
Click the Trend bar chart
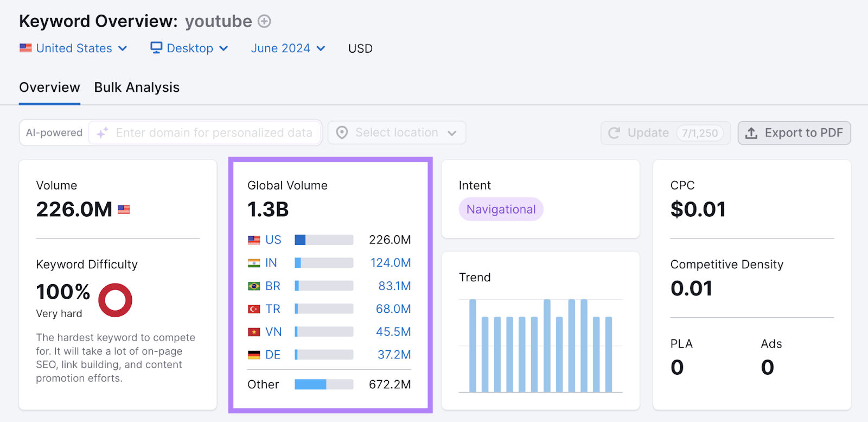(x=540, y=345)
